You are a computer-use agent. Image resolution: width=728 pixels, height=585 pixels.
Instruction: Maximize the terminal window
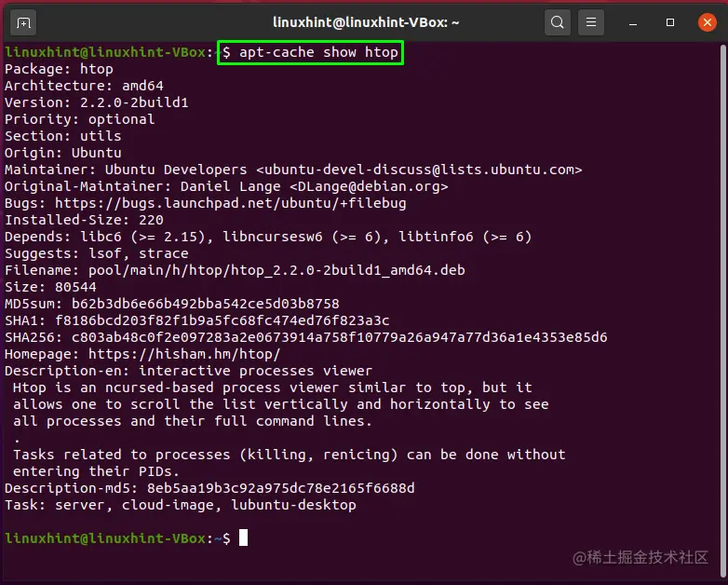(x=670, y=22)
